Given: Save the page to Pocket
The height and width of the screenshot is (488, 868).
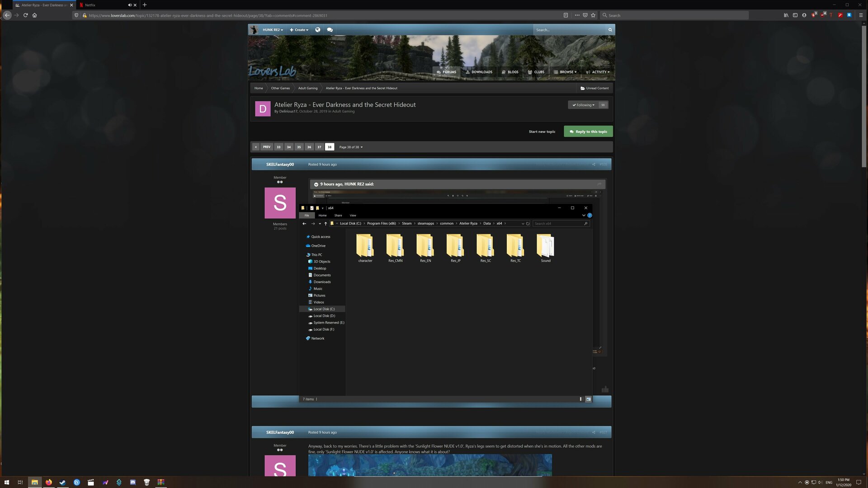Looking at the screenshot, I should point(585,15).
